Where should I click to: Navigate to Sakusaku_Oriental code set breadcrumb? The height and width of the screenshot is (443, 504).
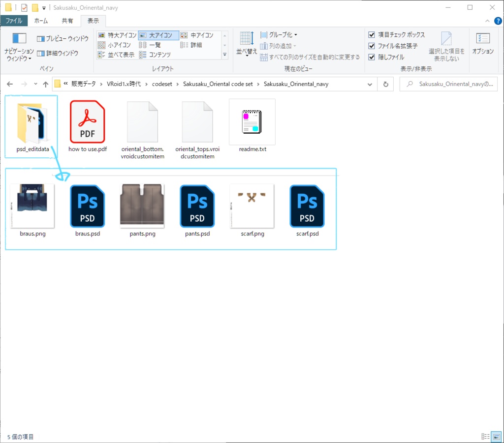coord(218,84)
